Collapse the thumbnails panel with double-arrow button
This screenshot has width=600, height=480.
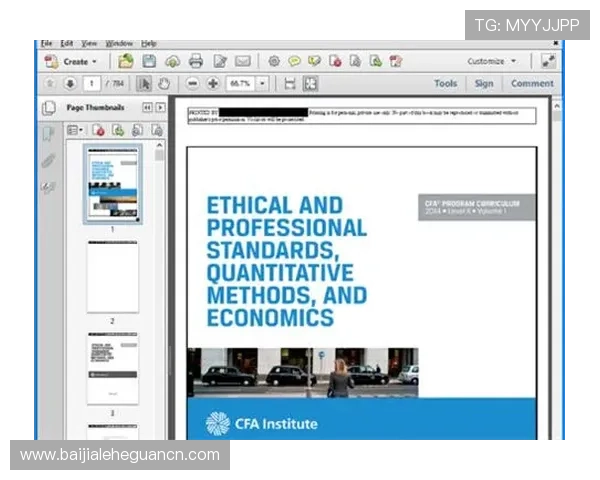pyautogui.click(x=147, y=108)
